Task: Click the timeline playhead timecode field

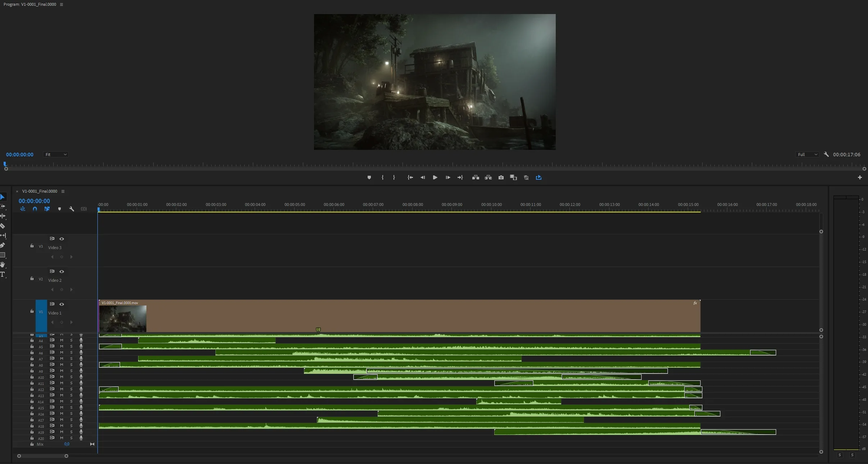Action: (34, 201)
